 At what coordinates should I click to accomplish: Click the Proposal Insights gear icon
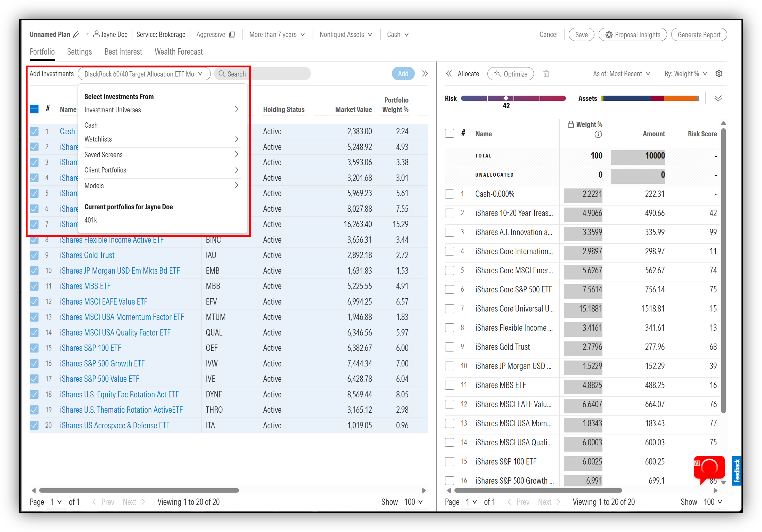pyautogui.click(x=609, y=35)
